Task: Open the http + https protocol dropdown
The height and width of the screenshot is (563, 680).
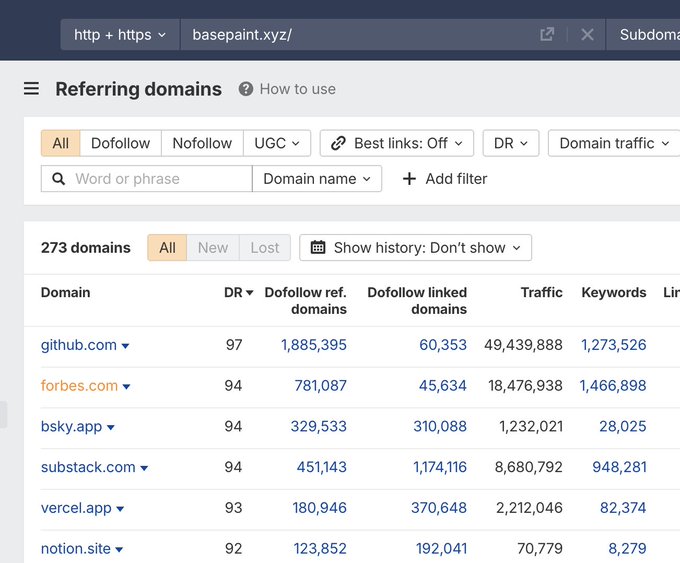Action: point(120,34)
